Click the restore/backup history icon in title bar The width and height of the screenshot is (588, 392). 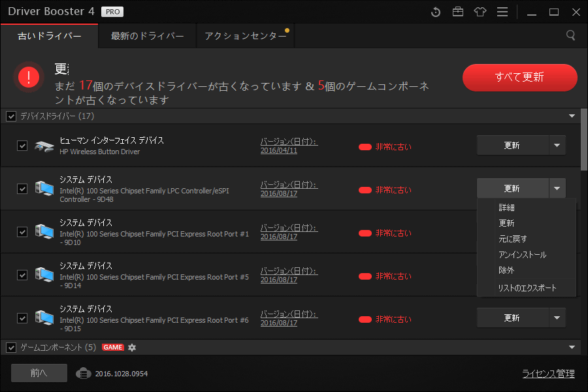pyautogui.click(x=435, y=12)
